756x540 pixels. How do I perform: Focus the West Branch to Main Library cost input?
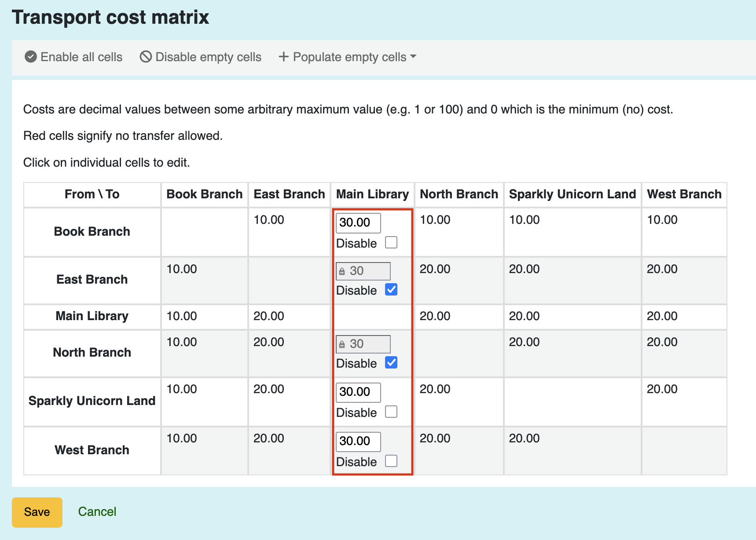(358, 441)
